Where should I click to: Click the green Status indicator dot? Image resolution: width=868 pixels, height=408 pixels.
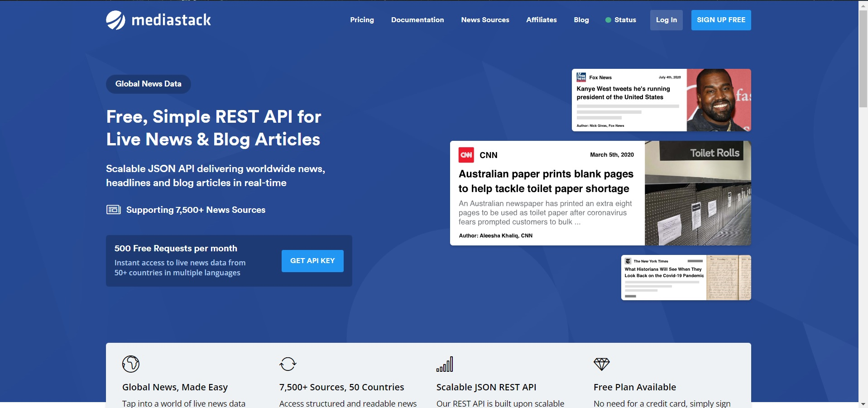[608, 20]
